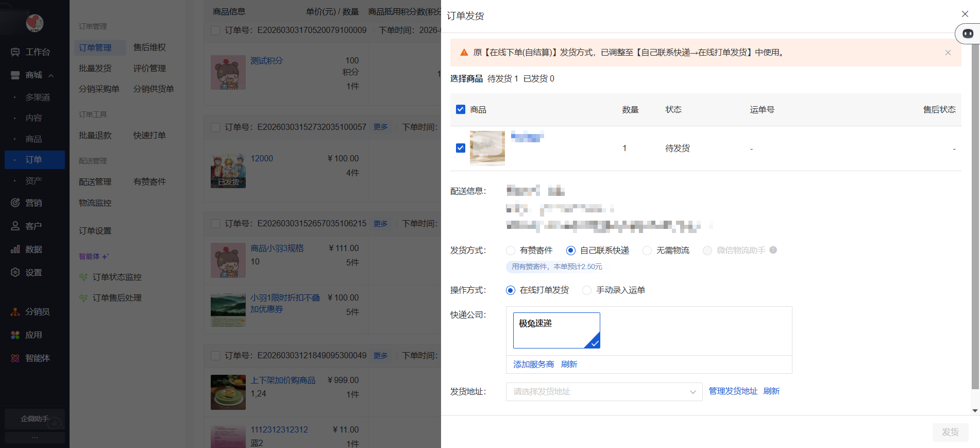Select 在线打单发货 operation mode
This screenshot has width=980, height=448.
pyautogui.click(x=511, y=290)
